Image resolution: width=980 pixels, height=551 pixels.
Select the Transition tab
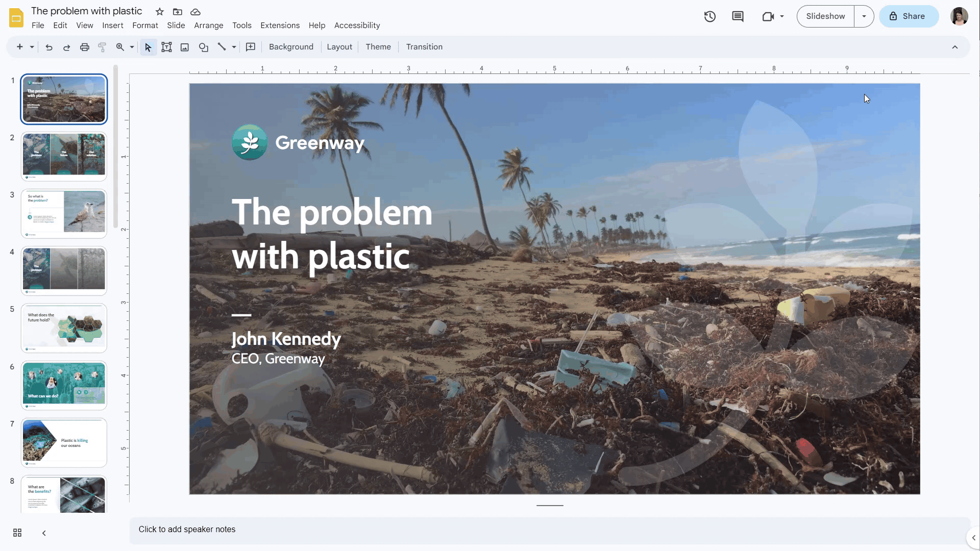click(425, 46)
